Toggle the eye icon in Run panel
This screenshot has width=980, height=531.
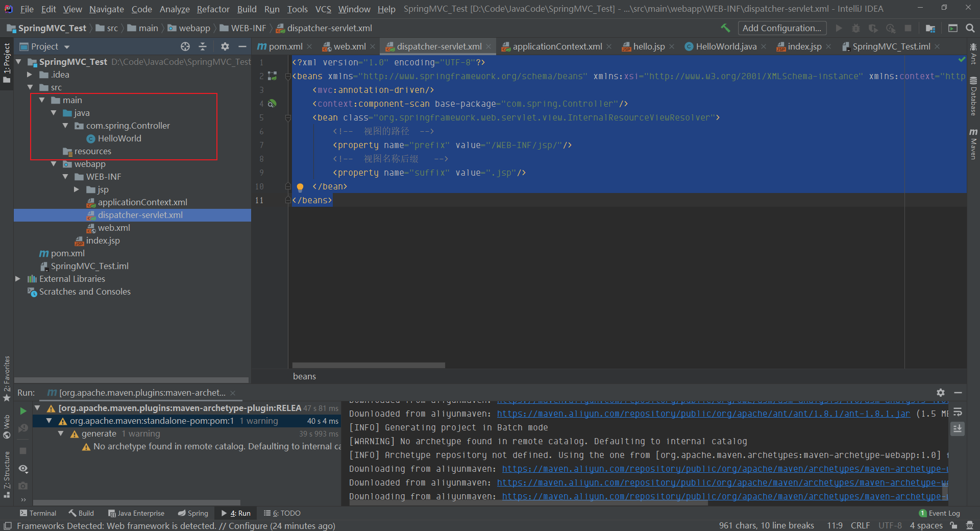coord(23,469)
